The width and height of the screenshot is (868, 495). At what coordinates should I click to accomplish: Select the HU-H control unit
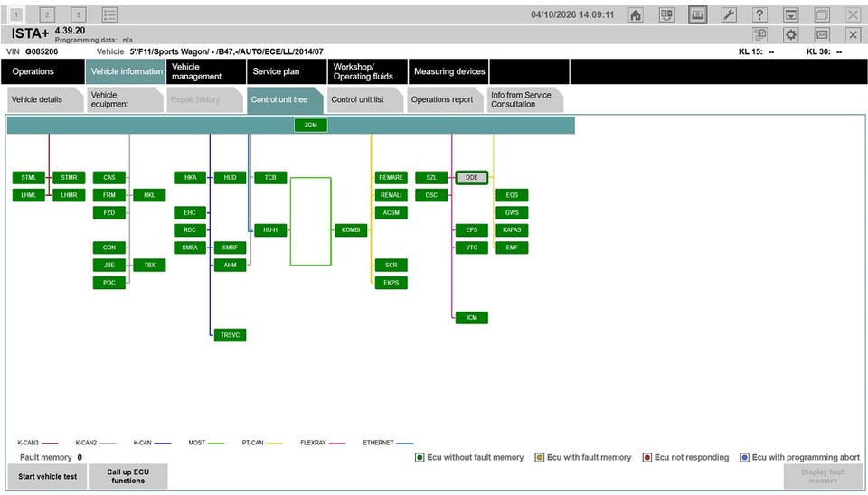click(x=270, y=230)
